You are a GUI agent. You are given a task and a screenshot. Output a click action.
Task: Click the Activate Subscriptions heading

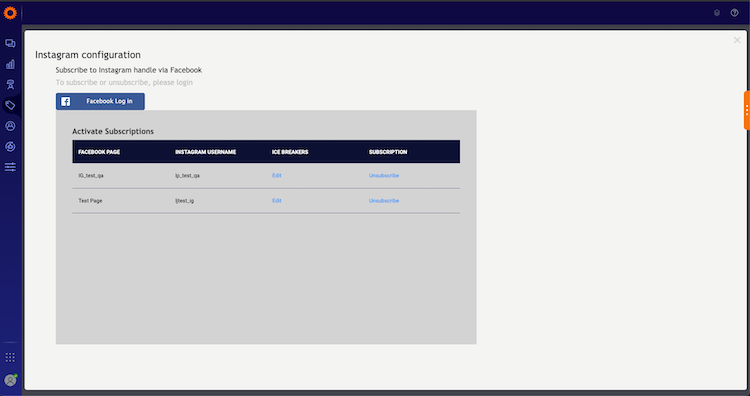113,131
